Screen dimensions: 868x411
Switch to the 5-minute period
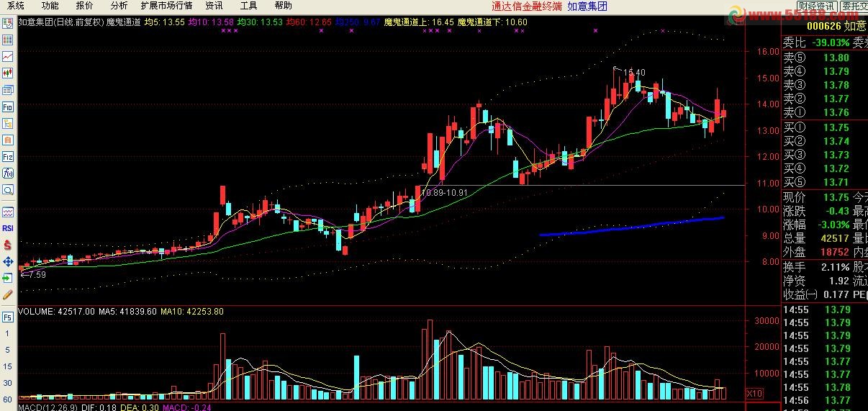click(x=8, y=350)
